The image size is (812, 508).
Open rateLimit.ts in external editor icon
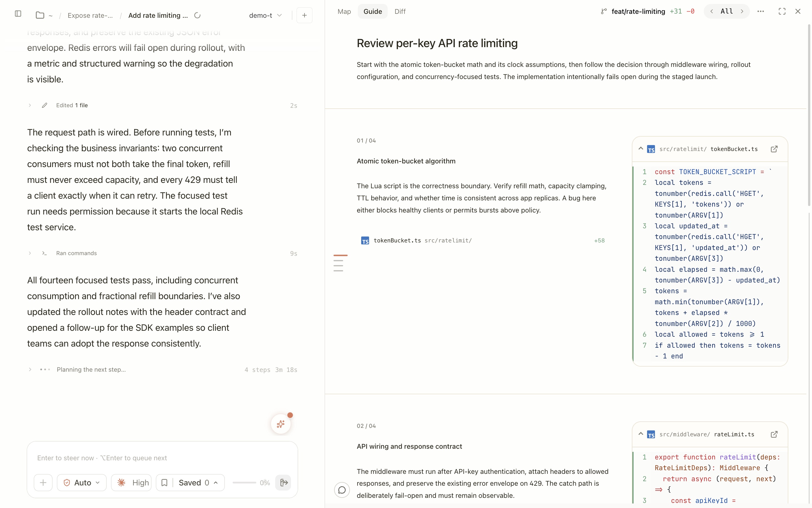(x=774, y=434)
